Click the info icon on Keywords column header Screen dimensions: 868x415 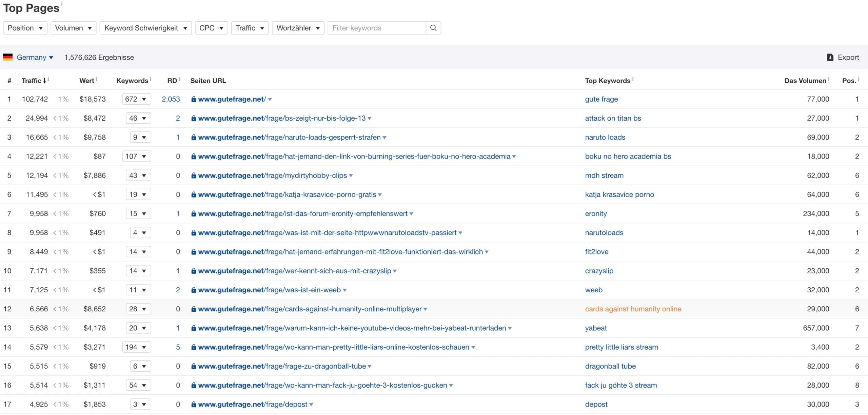click(151, 78)
